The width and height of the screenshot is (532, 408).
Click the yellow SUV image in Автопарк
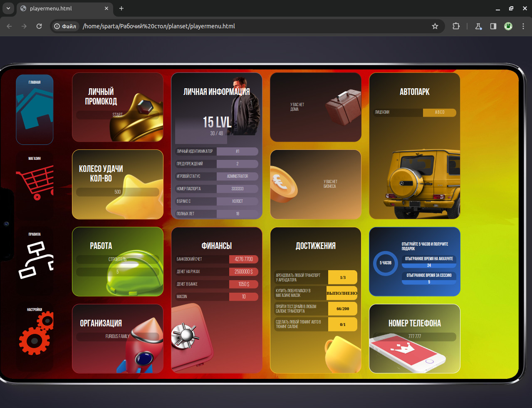click(424, 183)
